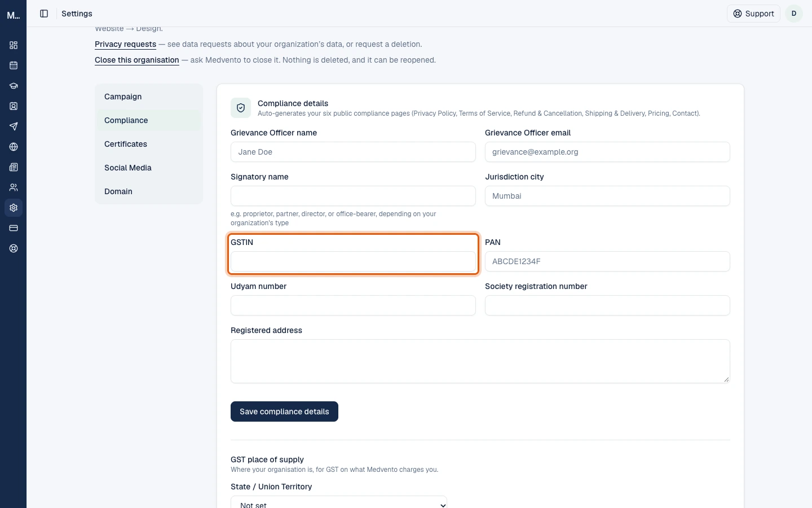The height and width of the screenshot is (508, 812).
Task: Switch to the Campaign settings tab
Action: [149, 97]
